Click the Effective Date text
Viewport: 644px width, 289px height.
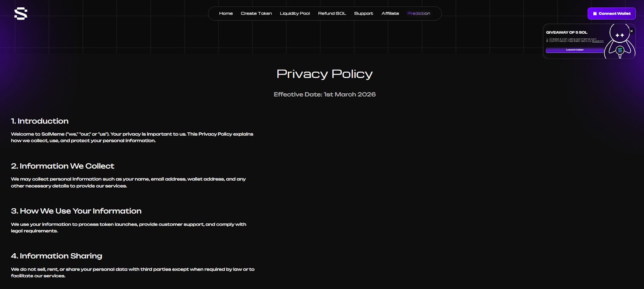tap(324, 94)
